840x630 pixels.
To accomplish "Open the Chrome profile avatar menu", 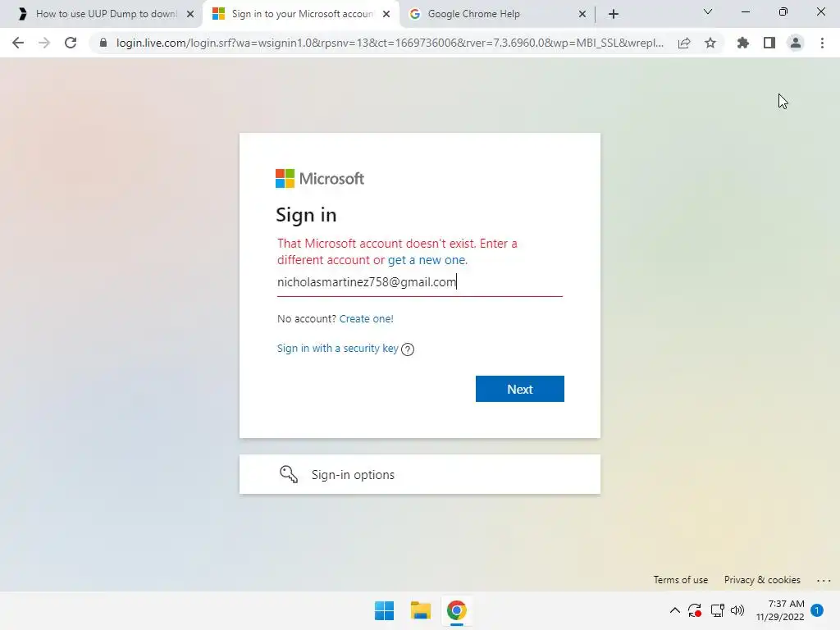I will click(796, 43).
